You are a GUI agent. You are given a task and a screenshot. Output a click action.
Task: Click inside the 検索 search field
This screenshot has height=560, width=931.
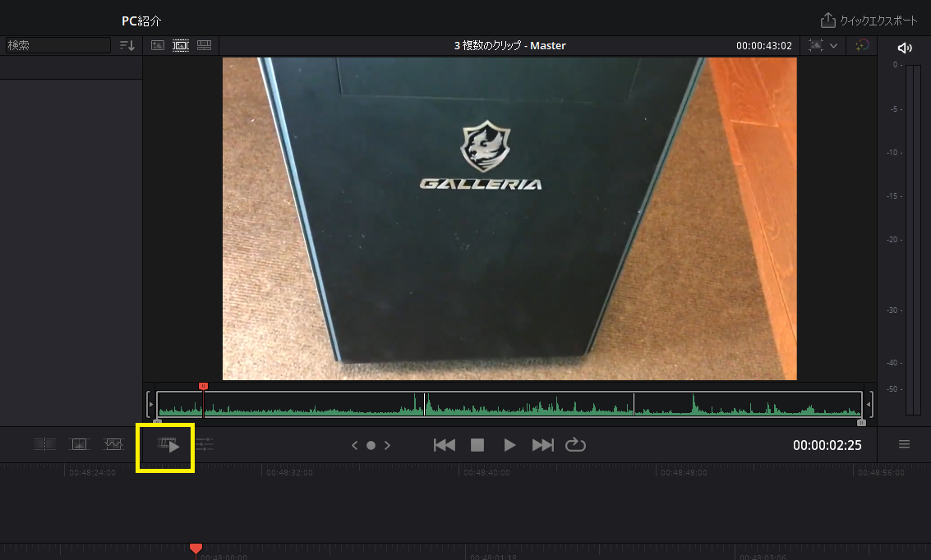(58, 45)
